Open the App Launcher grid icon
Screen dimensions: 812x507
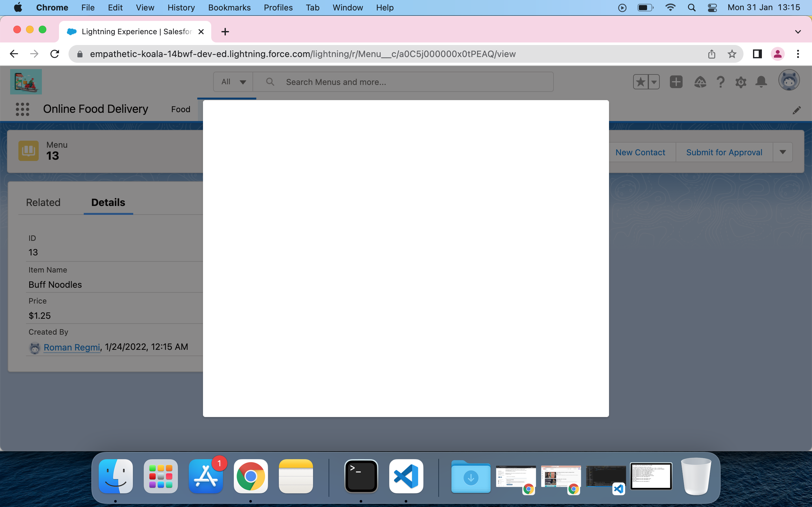click(23, 109)
